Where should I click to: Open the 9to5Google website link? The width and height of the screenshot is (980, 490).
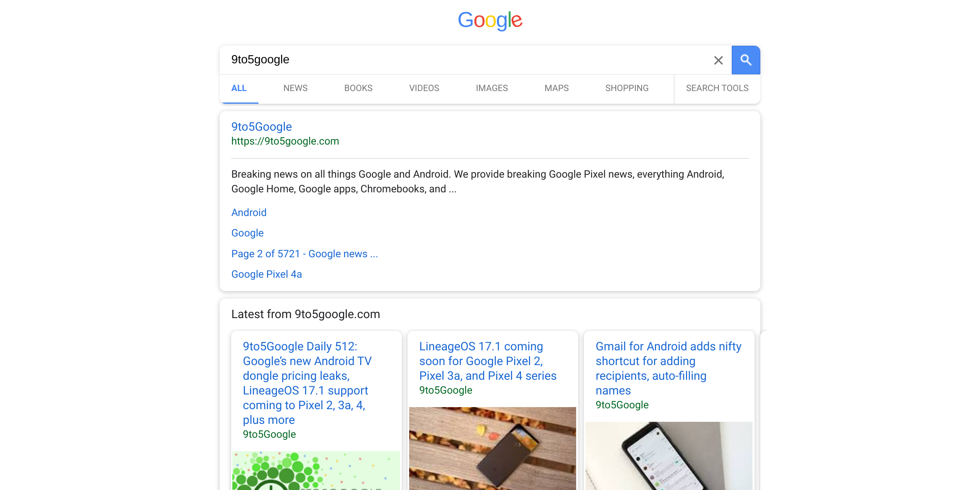pyautogui.click(x=261, y=127)
